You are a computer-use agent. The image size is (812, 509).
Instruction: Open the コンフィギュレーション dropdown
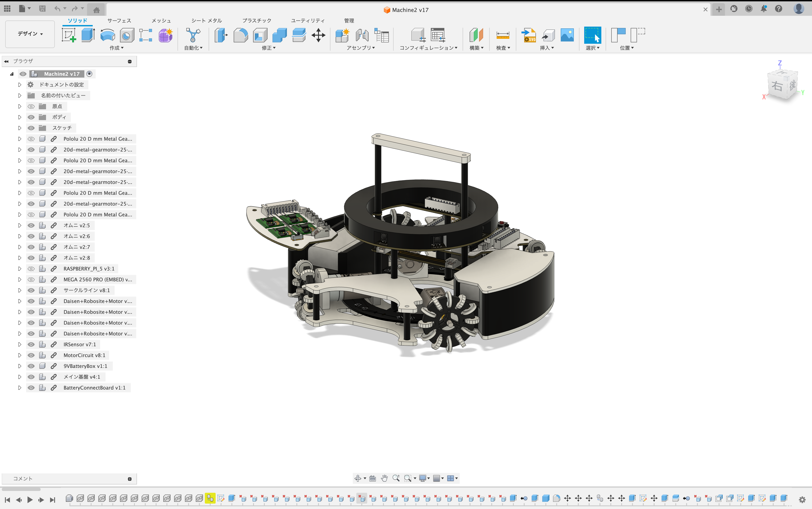coord(428,48)
